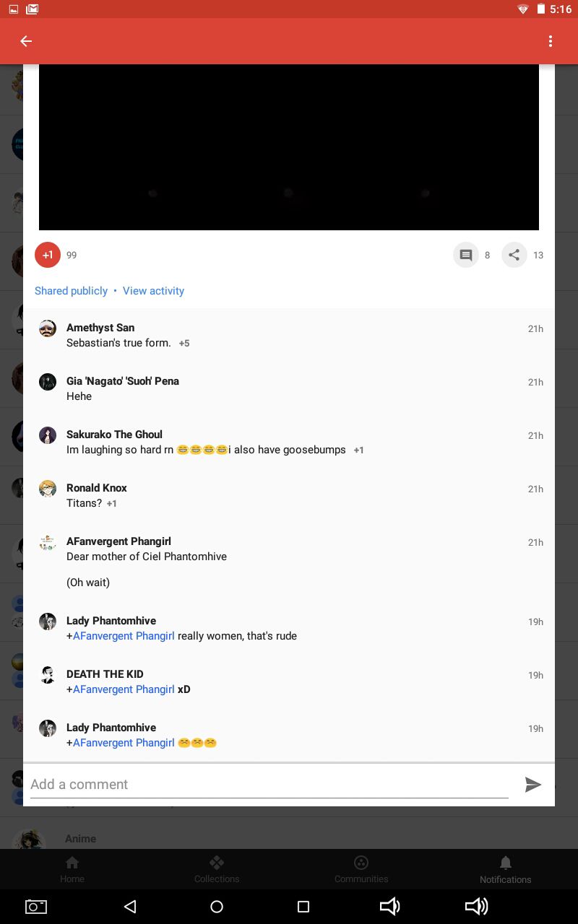Open Amethyst San's profile avatar
Viewport: 578px width, 924px height.
pyautogui.click(x=48, y=328)
